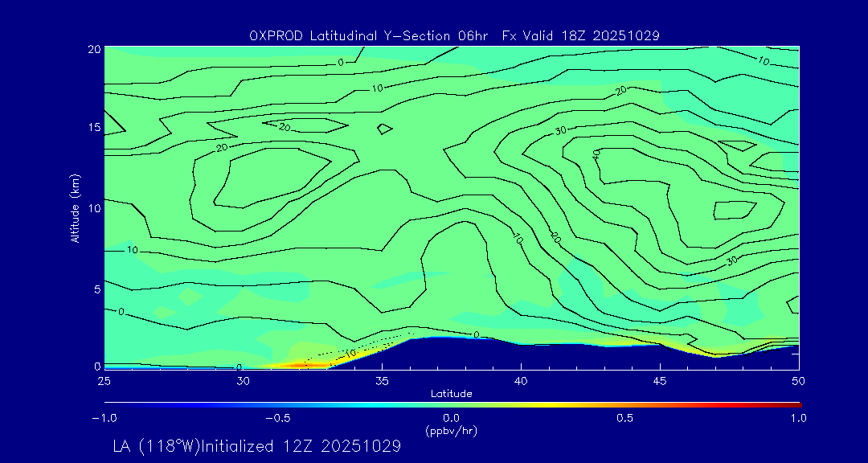Click the dark blue end of the colorbar
Viewport: 868px width, 463px height.
click(108, 404)
